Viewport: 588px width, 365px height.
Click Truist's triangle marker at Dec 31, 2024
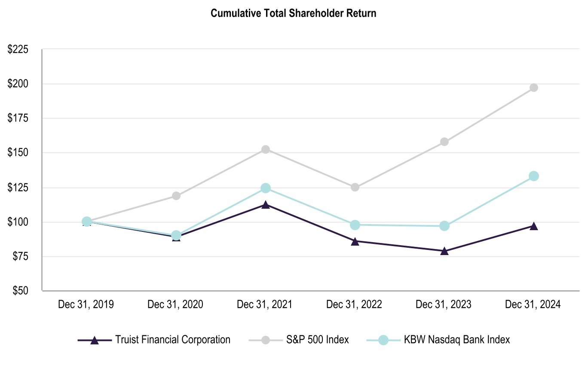point(533,226)
